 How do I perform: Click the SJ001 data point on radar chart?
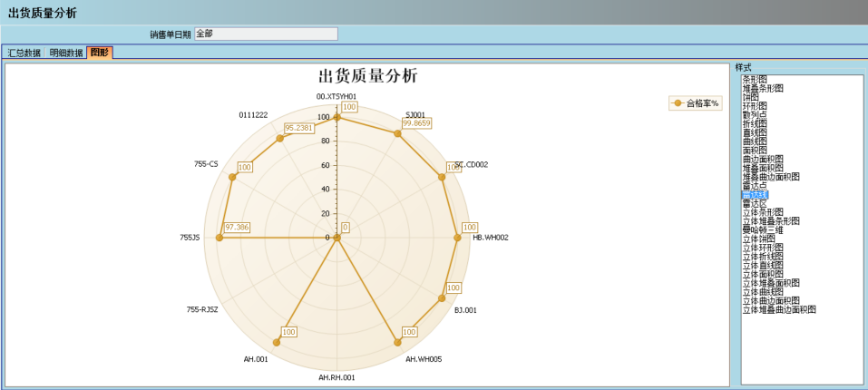(397, 133)
